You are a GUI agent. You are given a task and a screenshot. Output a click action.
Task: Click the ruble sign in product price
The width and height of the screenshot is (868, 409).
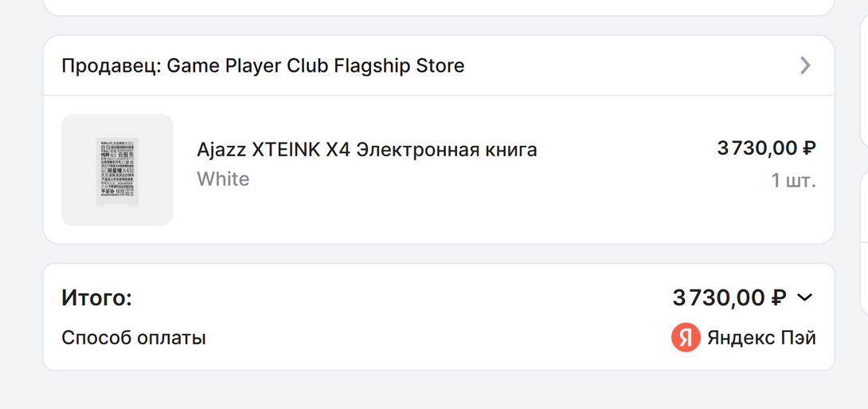[x=809, y=147]
